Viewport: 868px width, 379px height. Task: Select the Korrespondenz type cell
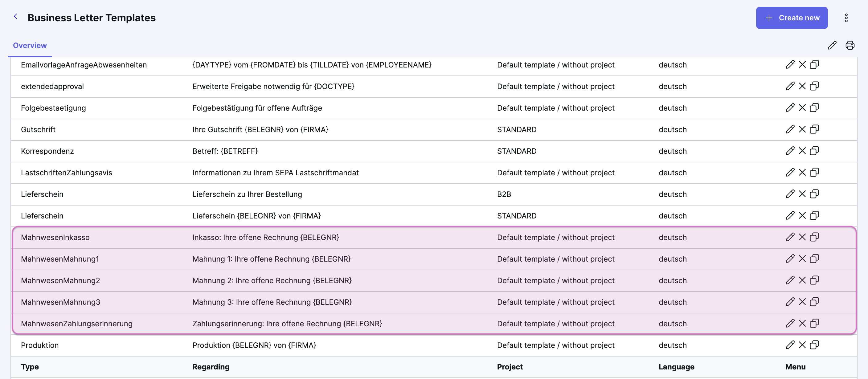(47, 151)
